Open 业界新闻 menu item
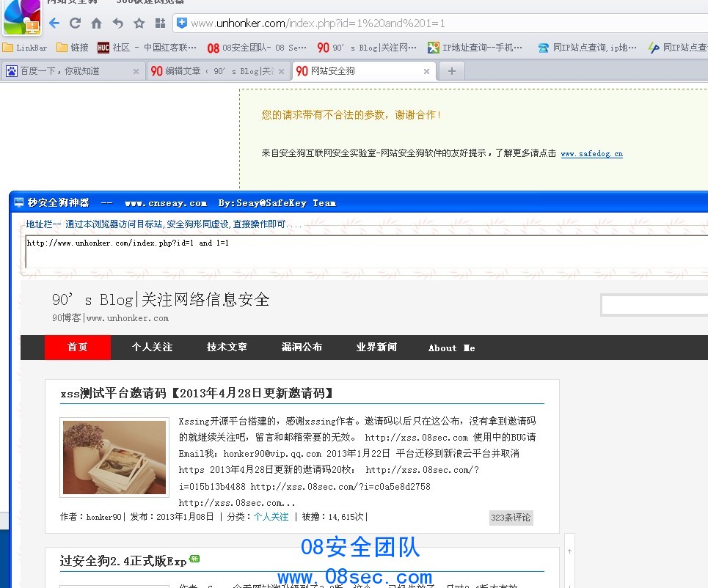Image resolution: width=708 pixels, height=588 pixels. coord(376,347)
